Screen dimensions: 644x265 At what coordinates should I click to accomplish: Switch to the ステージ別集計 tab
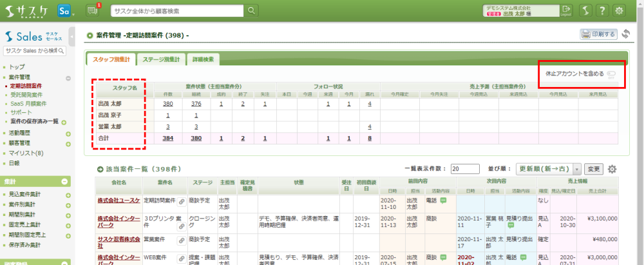162,59
